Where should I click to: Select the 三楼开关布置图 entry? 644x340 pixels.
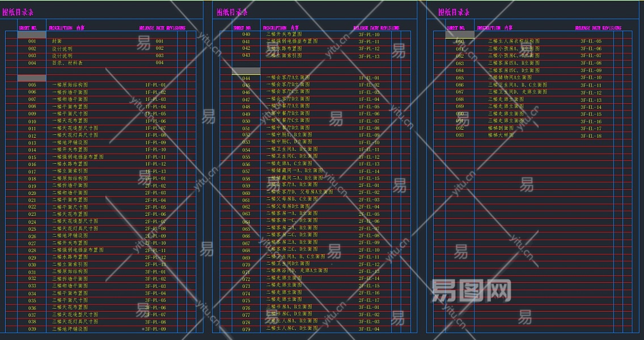point(284,35)
